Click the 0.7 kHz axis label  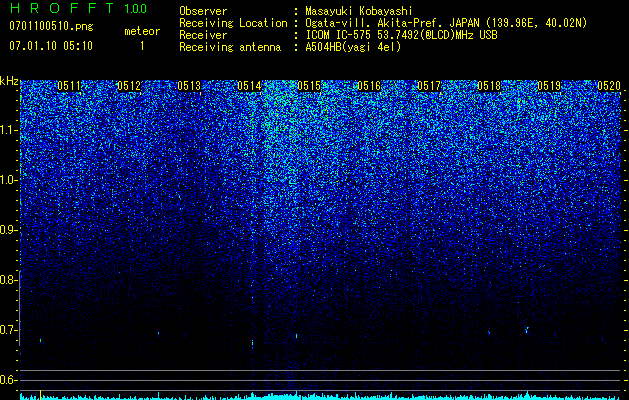(9, 330)
